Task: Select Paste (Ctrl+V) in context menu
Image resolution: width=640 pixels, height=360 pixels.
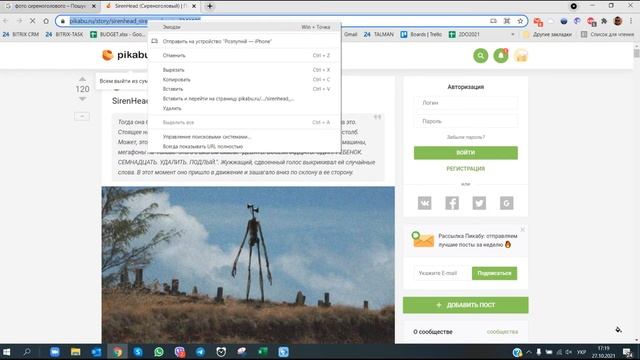Action: click(244, 89)
